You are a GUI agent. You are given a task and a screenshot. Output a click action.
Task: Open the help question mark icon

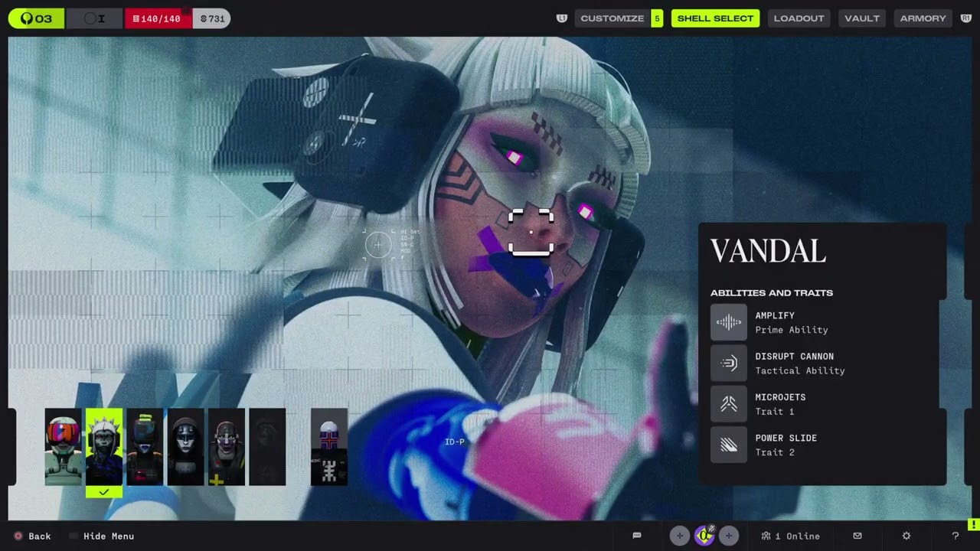[x=955, y=536]
